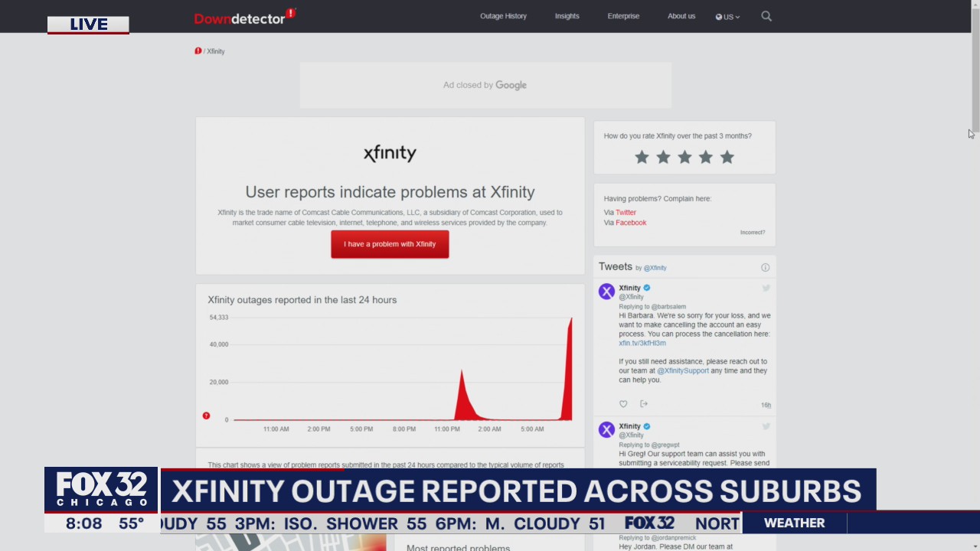Open Twitter bird icon on Barbara tweet
This screenshot has height=551, width=980.
pyautogui.click(x=766, y=289)
